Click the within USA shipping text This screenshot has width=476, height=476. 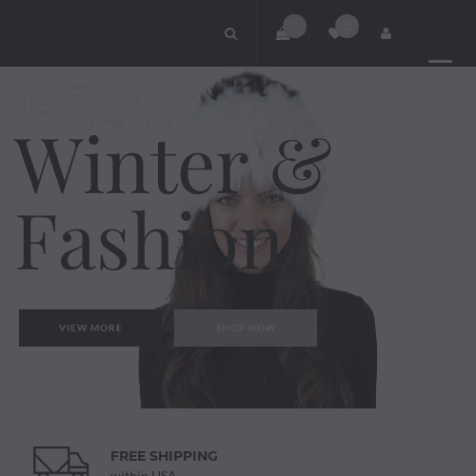143,473
